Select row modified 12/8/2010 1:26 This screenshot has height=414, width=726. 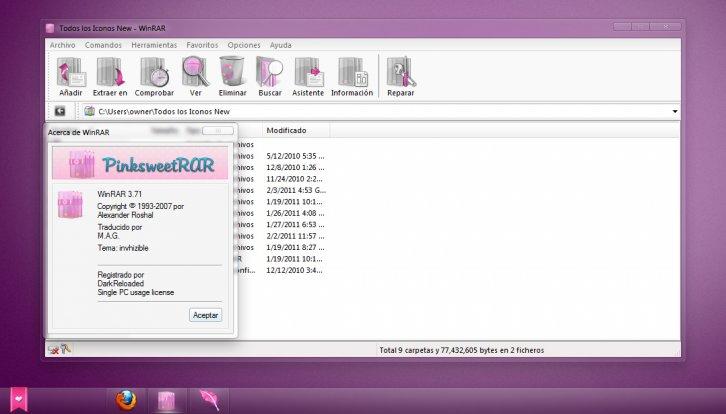295,168
